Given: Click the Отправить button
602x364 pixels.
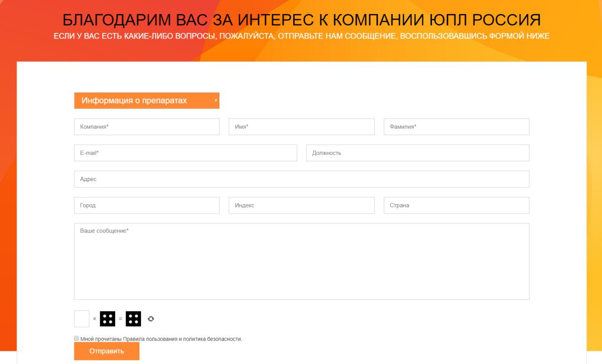Looking at the screenshot, I should (x=107, y=351).
